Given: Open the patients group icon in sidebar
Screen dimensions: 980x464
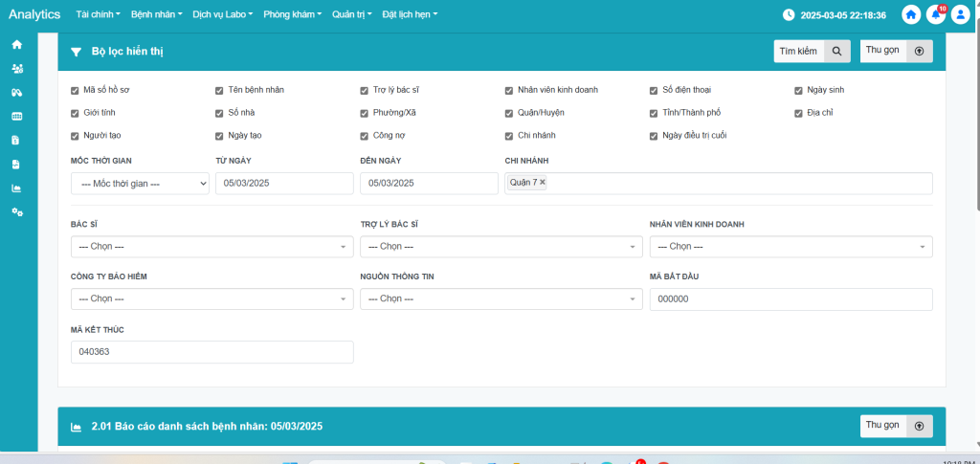Looking at the screenshot, I should tap(16, 68).
